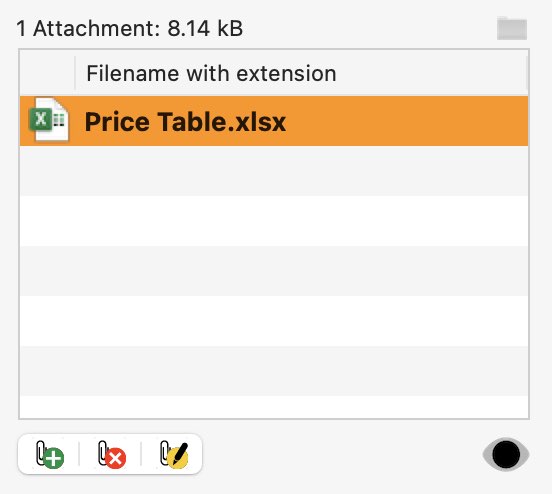This screenshot has width=552, height=494.
Task: Click first white empty row in attachment list
Action: tap(274, 221)
